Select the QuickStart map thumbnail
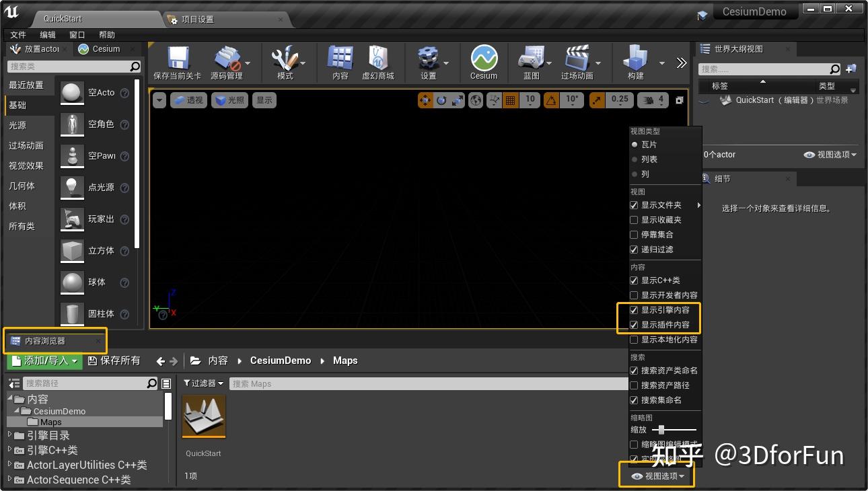Image resolution: width=868 pixels, height=491 pixels. (x=203, y=416)
